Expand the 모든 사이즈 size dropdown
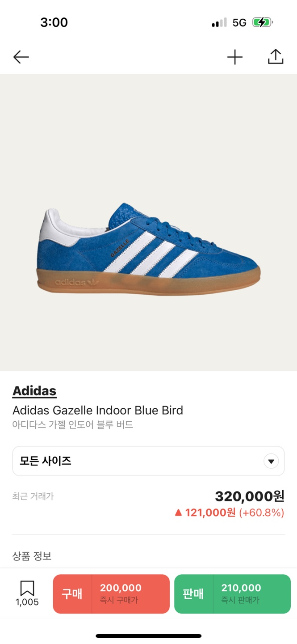The width and height of the screenshot is (297, 644). (148, 461)
